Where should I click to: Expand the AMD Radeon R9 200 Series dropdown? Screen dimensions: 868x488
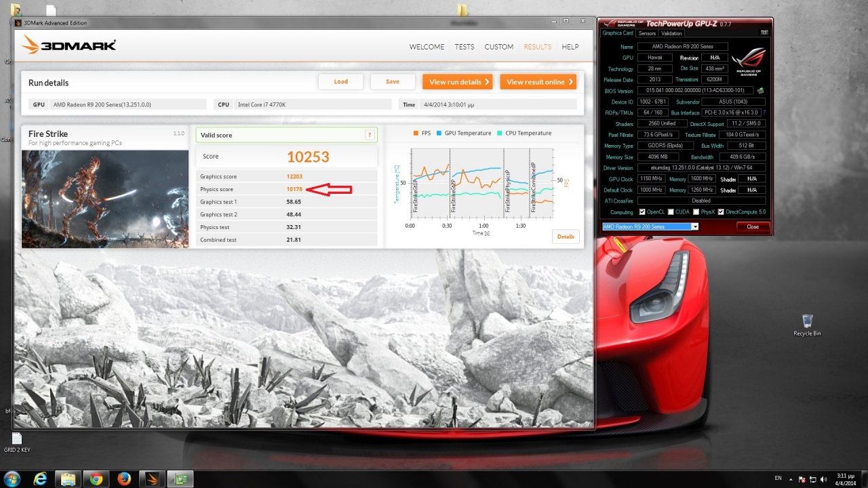click(694, 226)
